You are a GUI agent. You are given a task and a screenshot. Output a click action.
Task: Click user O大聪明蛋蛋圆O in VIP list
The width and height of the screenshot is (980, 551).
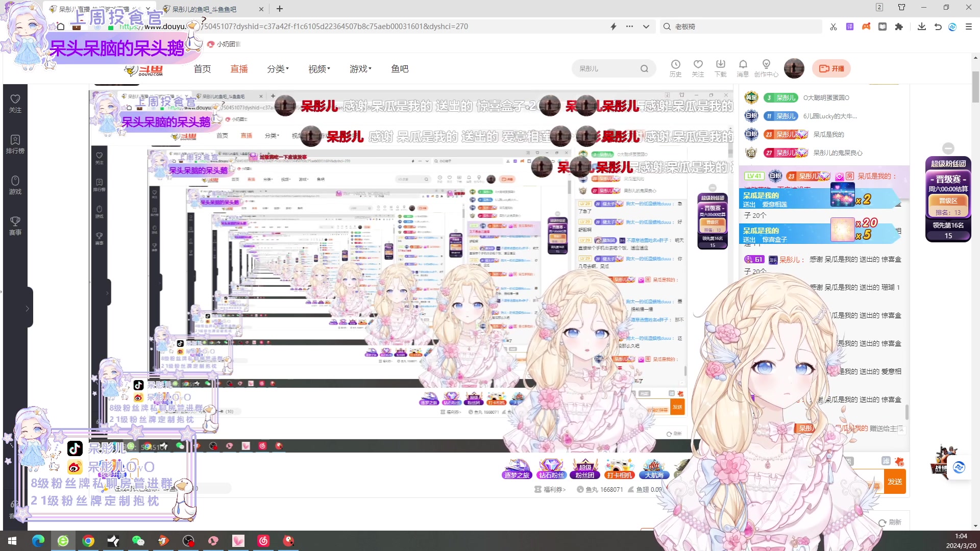click(826, 97)
